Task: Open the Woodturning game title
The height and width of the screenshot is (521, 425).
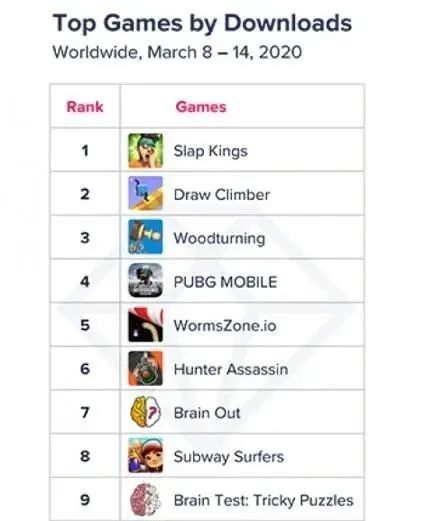Action: (x=220, y=239)
